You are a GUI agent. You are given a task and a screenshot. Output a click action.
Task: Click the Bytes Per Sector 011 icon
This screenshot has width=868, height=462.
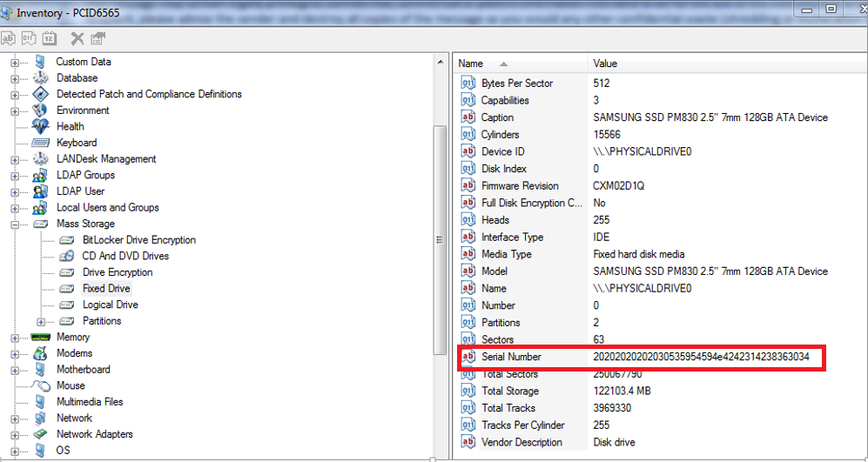tap(468, 84)
